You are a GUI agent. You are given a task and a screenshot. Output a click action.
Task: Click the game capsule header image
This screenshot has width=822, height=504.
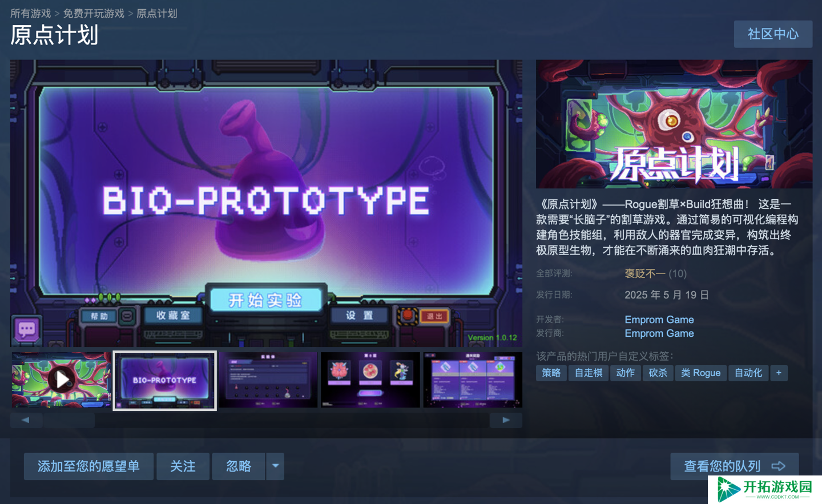(x=674, y=124)
